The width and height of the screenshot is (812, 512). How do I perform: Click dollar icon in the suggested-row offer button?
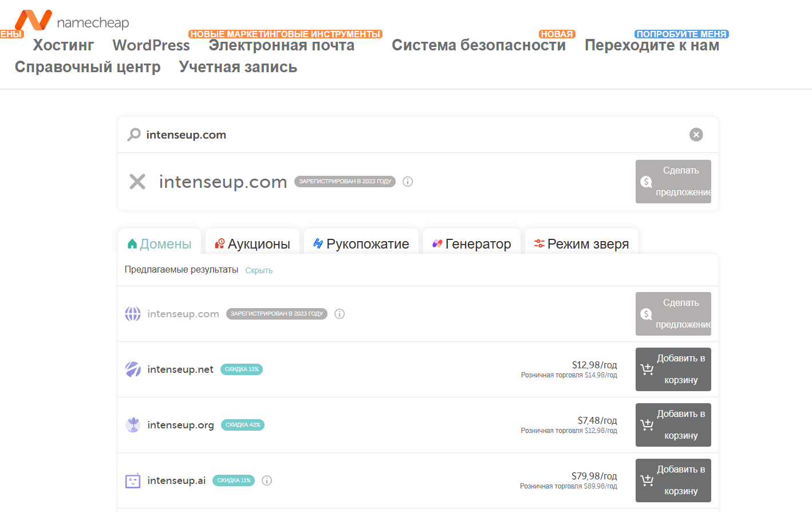point(647,314)
